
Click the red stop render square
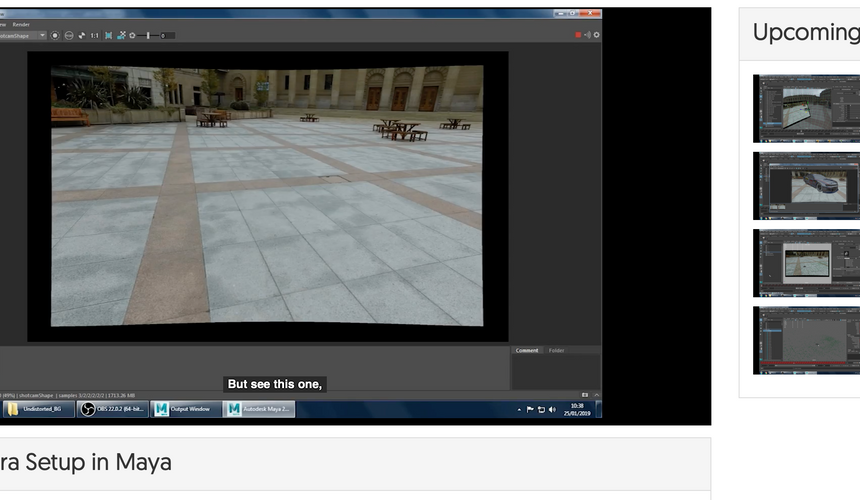[578, 35]
